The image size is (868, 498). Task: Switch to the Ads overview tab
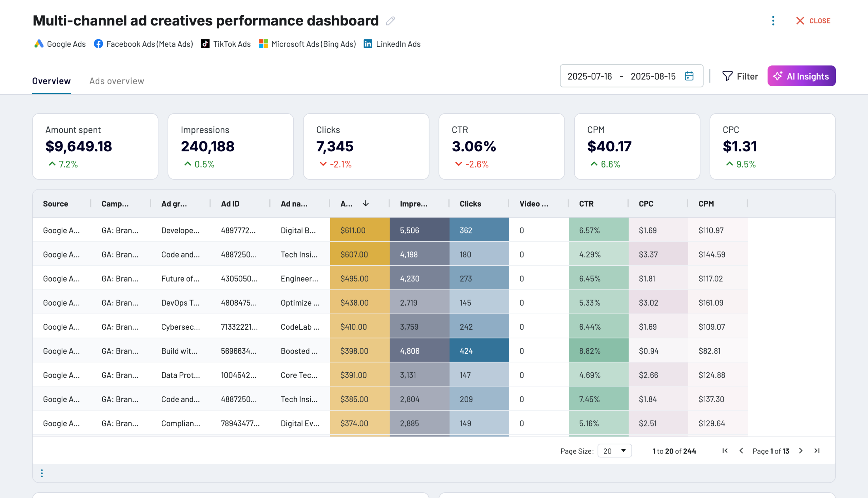[117, 81]
